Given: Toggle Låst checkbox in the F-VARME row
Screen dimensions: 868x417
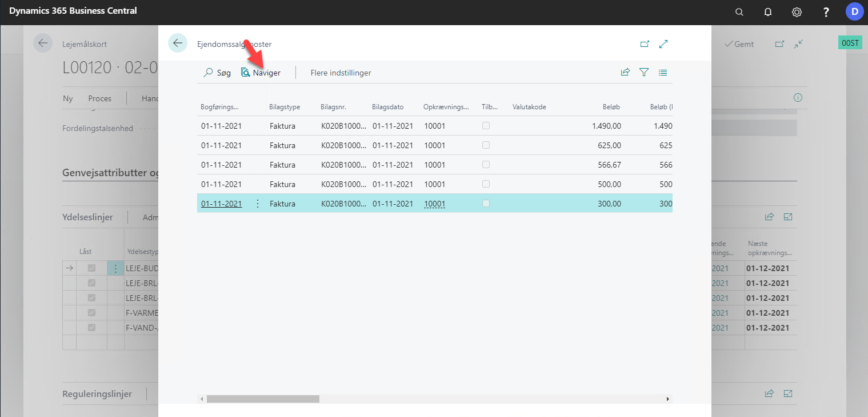Looking at the screenshot, I should [91, 313].
